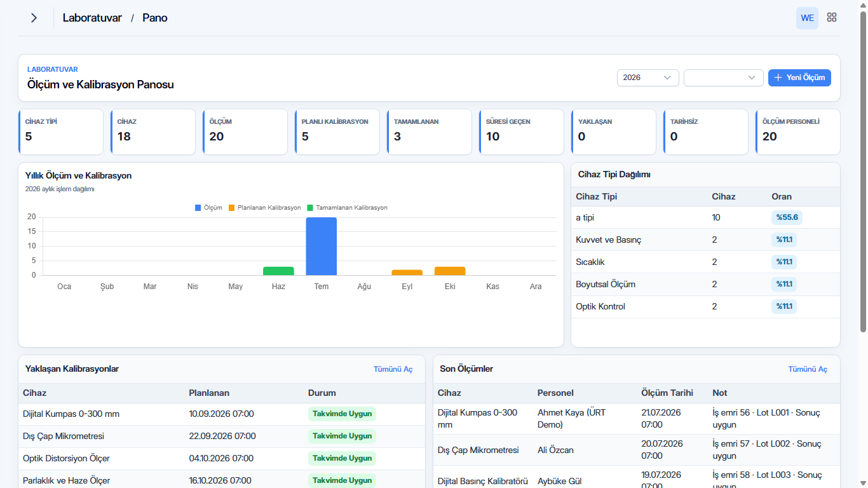Toggle the Ölçüm legend series
This screenshot has height=488, width=868.
[x=208, y=208]
